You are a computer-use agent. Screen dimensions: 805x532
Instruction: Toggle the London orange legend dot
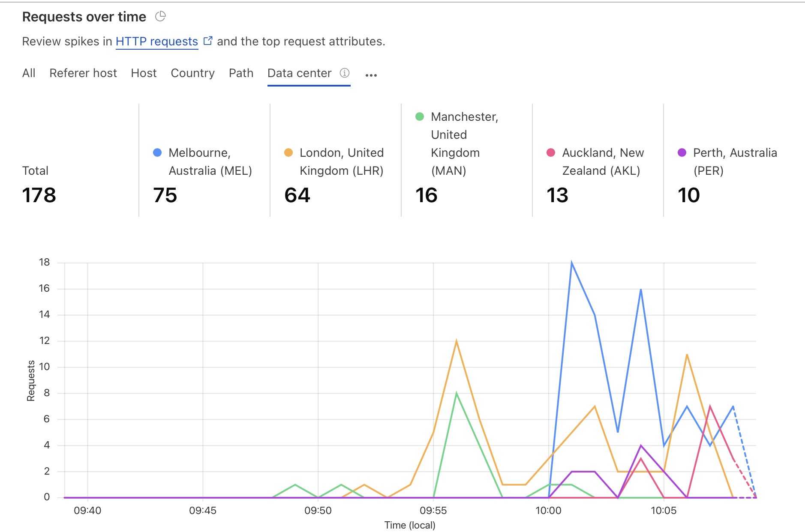click(288, 152)
